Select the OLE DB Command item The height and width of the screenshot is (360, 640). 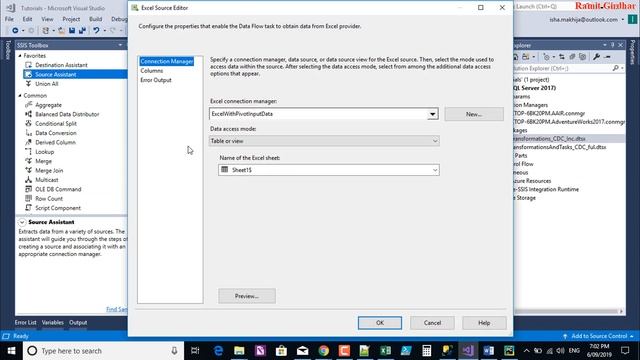click(58, 189)
